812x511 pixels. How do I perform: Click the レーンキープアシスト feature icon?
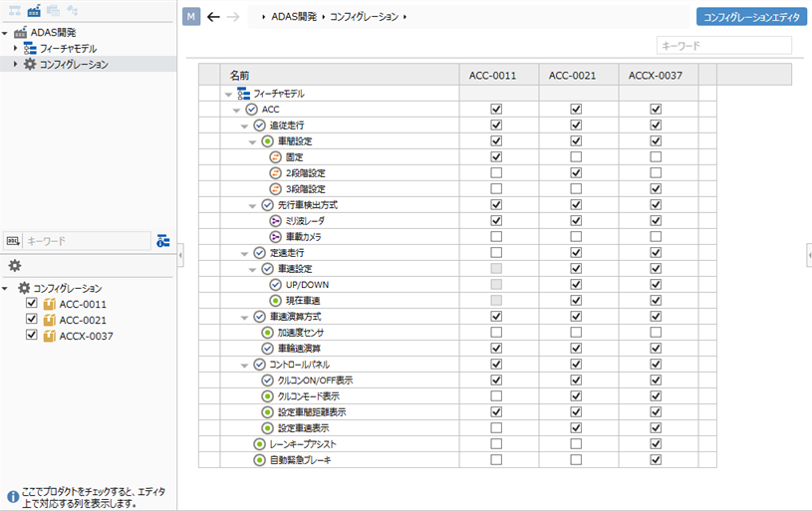click(259, 443)
